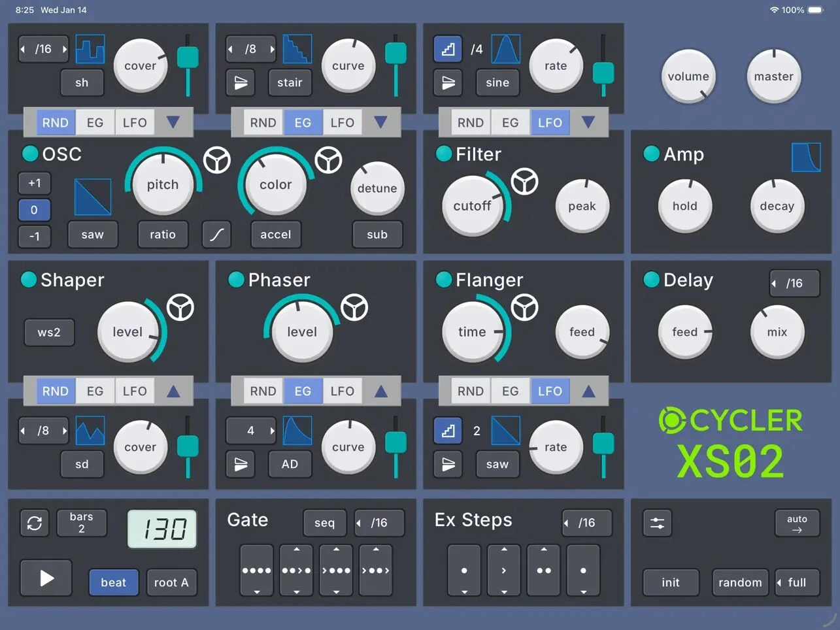Viewport: 840px width, 630px height.
Task: Toggle the Phaser power indicator
Action: point(236,280)
